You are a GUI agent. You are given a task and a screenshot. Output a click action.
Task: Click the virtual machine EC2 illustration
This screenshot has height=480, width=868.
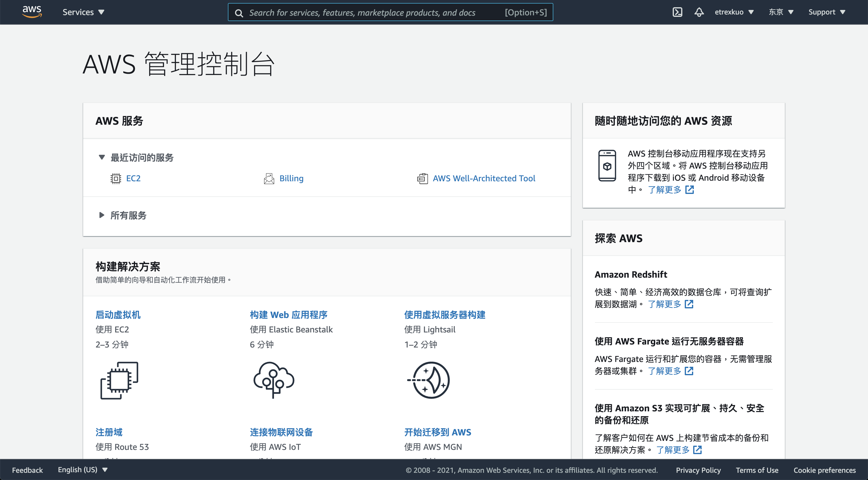pyautogui.click(x=119, y=380)
